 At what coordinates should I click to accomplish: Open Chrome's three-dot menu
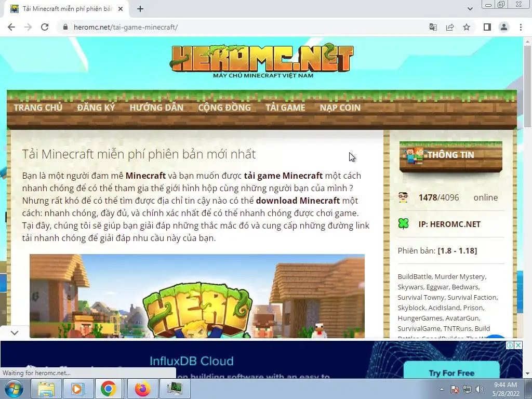pos(521,27)
